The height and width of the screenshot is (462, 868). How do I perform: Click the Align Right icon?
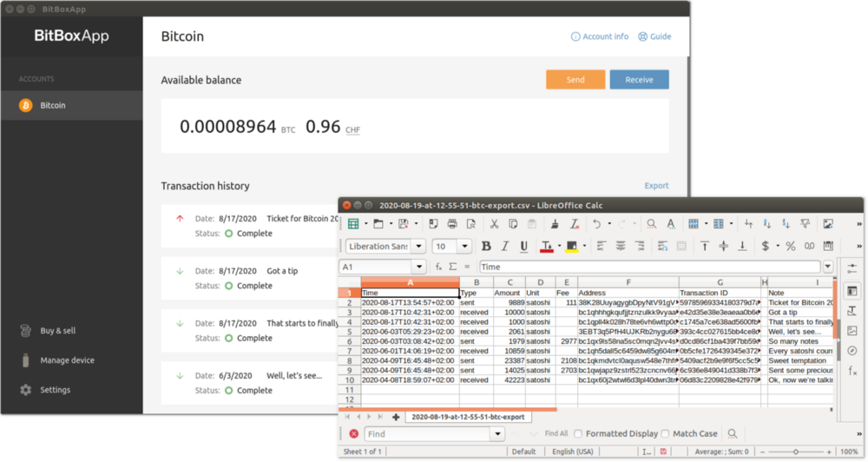pyautogui.click(x=640, y=246)
